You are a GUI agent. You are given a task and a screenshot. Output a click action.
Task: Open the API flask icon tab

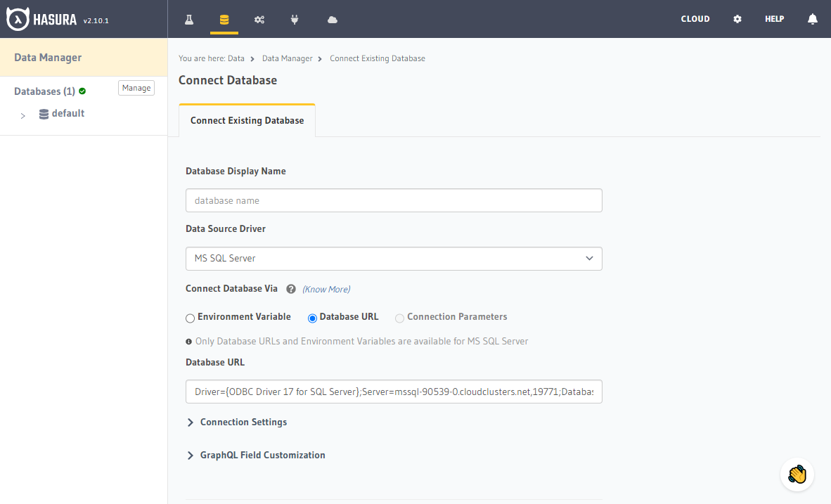point(189,19)
